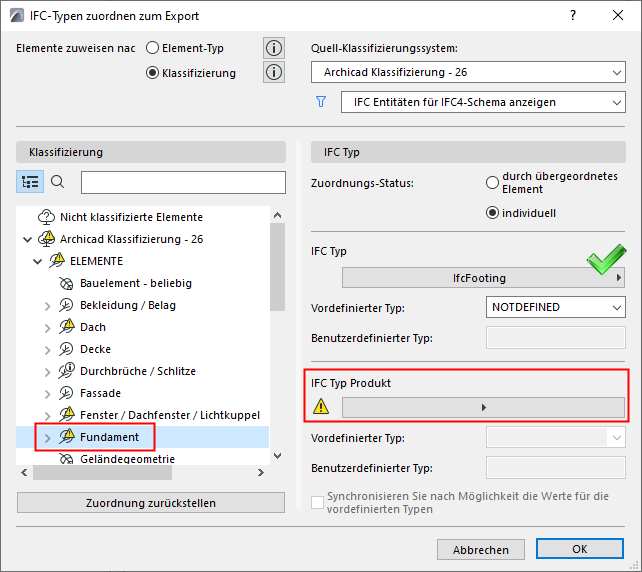Select the Fassade tree label

(100, 393)
